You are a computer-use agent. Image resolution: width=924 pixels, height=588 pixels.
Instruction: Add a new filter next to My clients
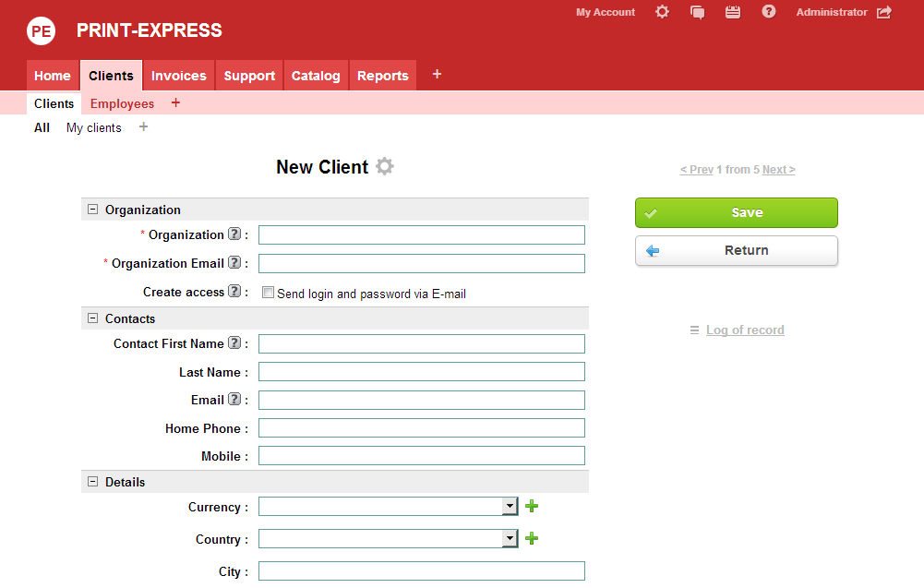pos(143,127)
